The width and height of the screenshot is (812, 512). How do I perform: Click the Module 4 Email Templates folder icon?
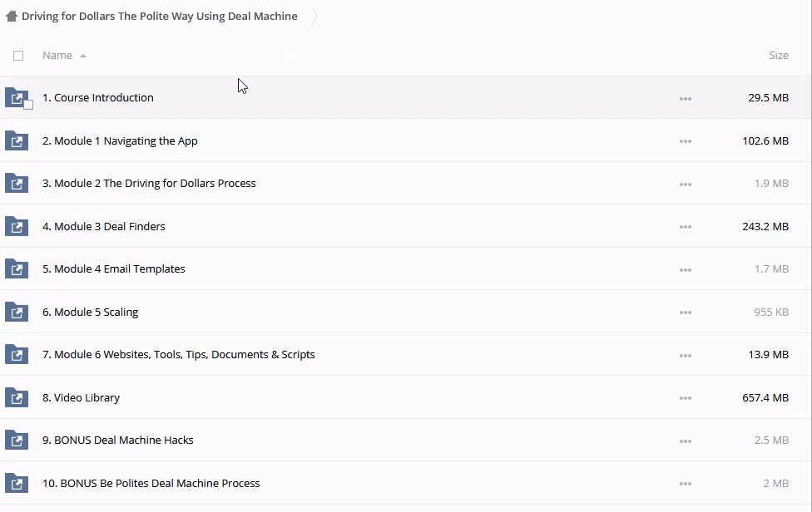point(16,268)
